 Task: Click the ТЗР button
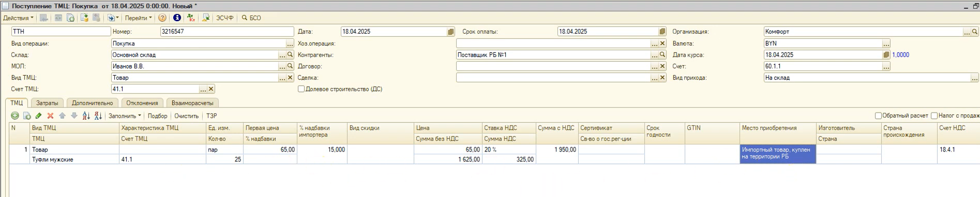click(x=212, y=116)
